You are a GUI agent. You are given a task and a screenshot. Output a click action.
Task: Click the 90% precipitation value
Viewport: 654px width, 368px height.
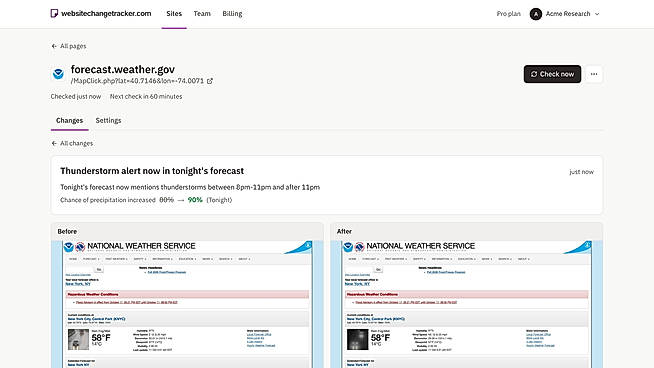coord(195,200)
